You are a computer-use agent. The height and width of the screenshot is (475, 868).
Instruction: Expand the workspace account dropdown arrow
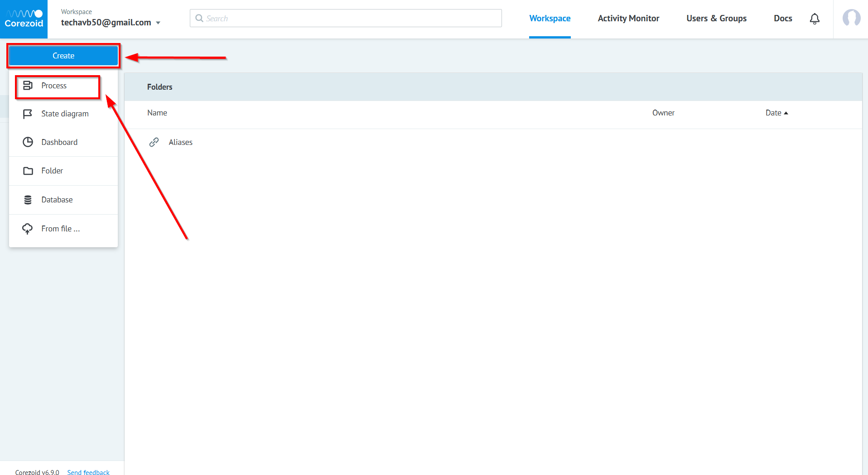158,23
